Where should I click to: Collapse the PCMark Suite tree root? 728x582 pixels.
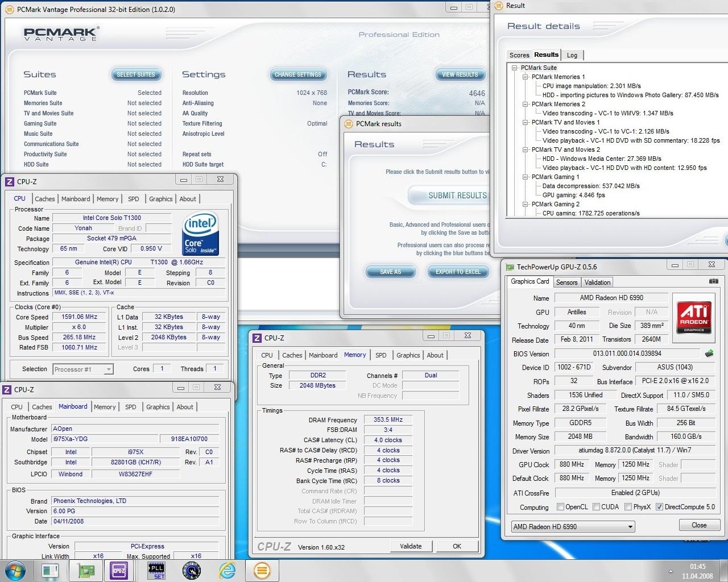coord(515,68)
